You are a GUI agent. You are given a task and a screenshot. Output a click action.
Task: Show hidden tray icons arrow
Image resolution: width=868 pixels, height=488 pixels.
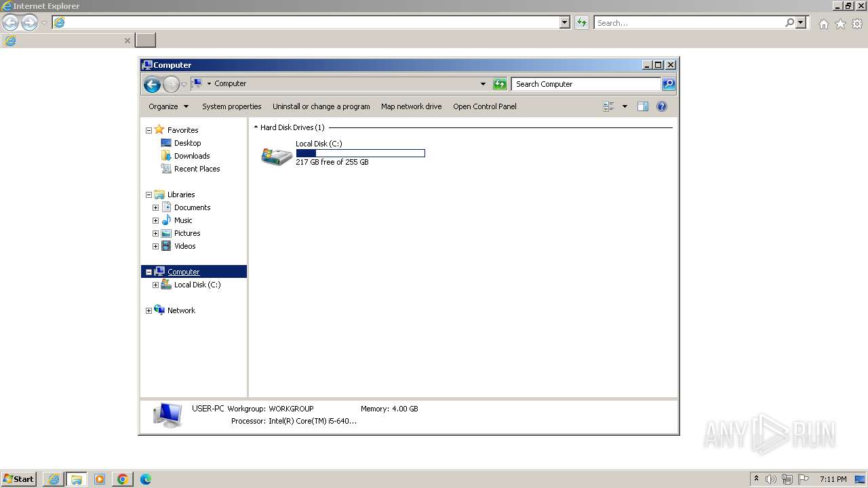(756, 479)
